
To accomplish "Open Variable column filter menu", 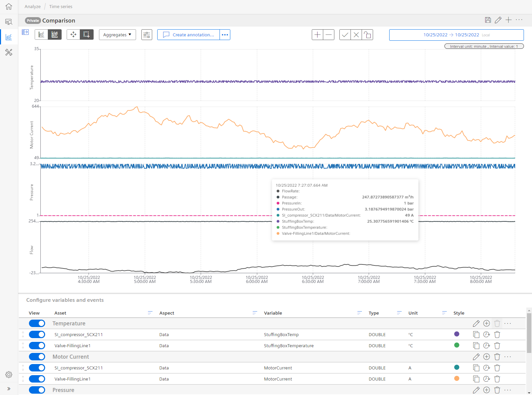I will pyautogui.click(x=360, y=313).
